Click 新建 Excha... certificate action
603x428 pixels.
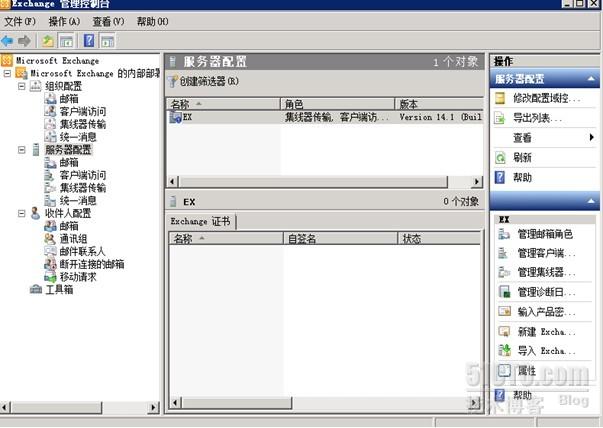[545, 331]
